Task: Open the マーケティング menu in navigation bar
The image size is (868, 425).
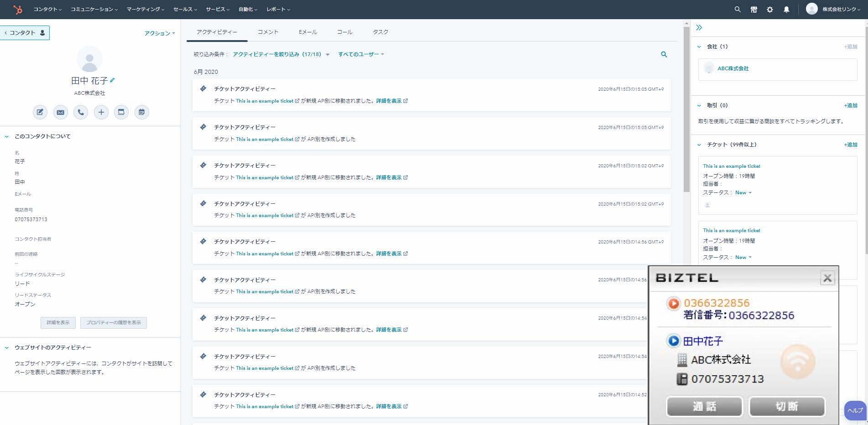Action: pyautogui.click(x=145, y=10)
